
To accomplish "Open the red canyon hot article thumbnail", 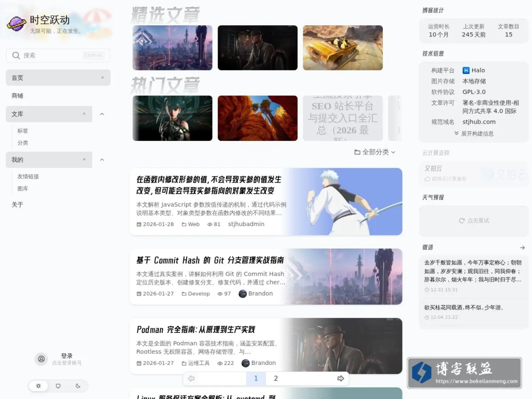I will pyautogui.click(x=258, y=118).
